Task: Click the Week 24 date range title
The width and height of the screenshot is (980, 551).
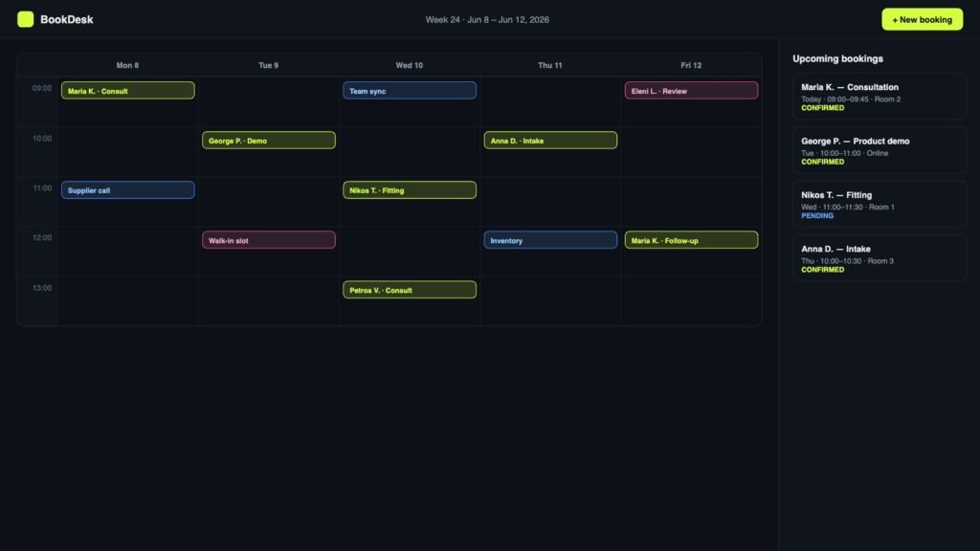Action: point(487,19)
